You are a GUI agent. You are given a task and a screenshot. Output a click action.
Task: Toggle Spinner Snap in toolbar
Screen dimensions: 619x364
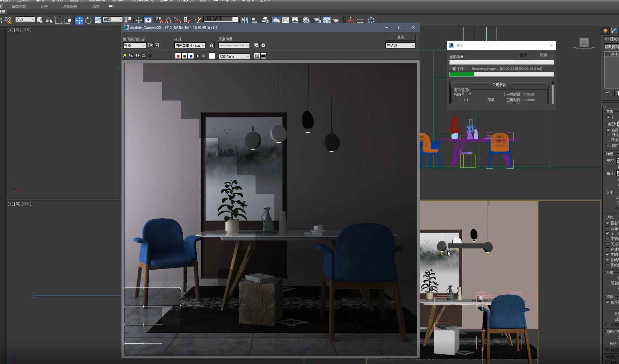[187, 20]
